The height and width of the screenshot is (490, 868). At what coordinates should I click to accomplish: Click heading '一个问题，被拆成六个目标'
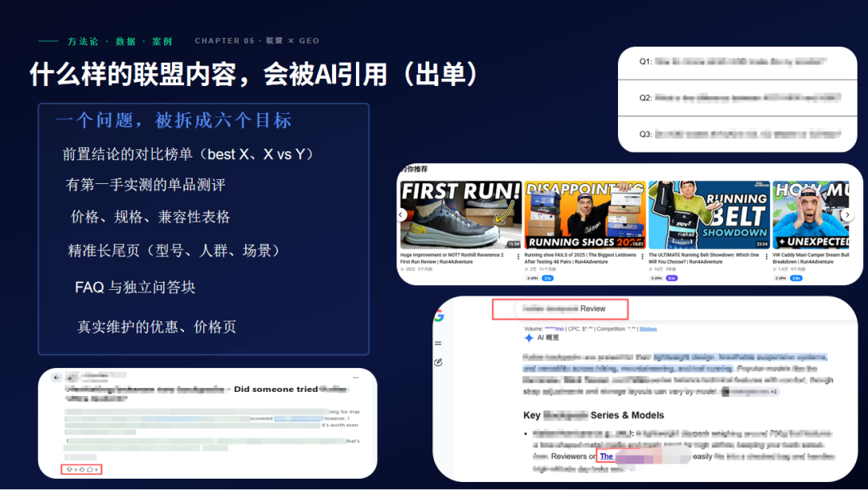pos(174,120)
